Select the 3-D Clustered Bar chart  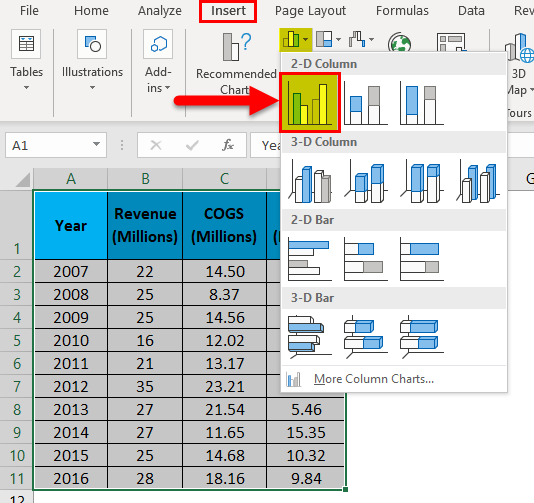[x=310, y=337]
